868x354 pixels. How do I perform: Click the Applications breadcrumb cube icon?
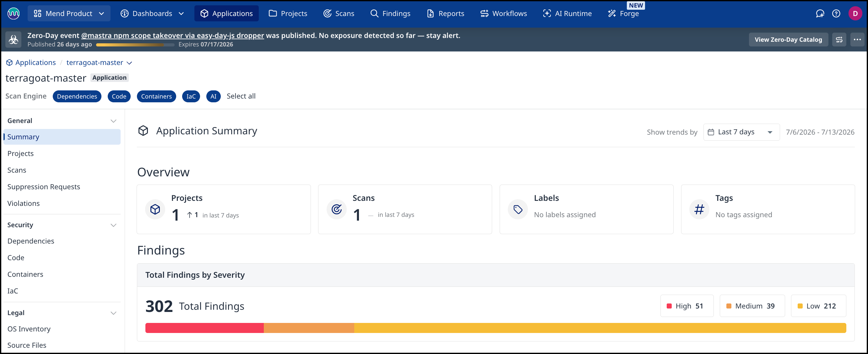[9, 63]
